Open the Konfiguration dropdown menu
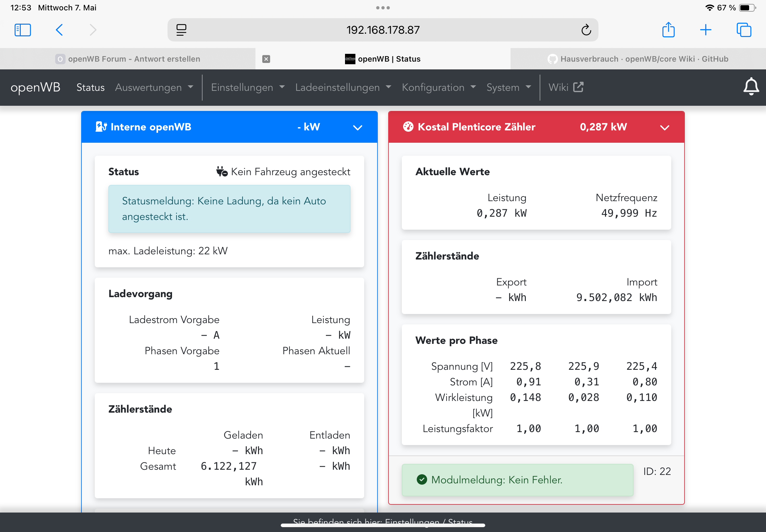 coord(439,87)
